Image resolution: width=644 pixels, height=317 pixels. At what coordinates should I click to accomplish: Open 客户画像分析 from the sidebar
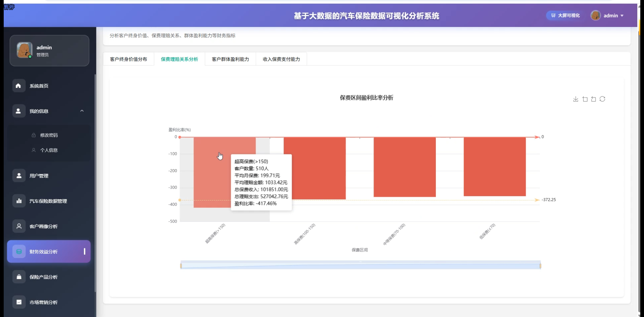(x=49, y=226)
